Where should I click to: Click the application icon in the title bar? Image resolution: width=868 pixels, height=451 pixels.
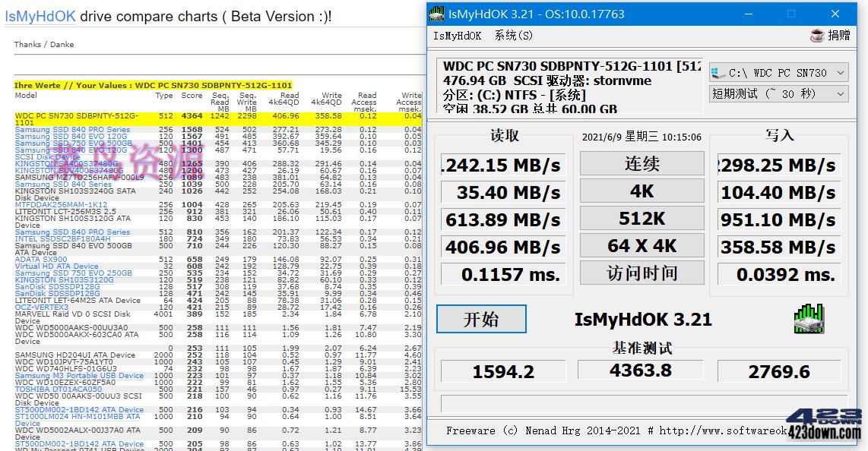pos(436,13)
